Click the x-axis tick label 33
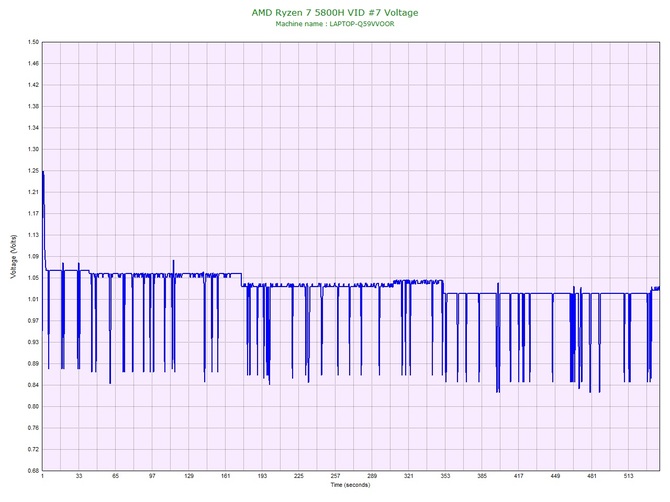670x502 pixels. click(x=79, y=476)
